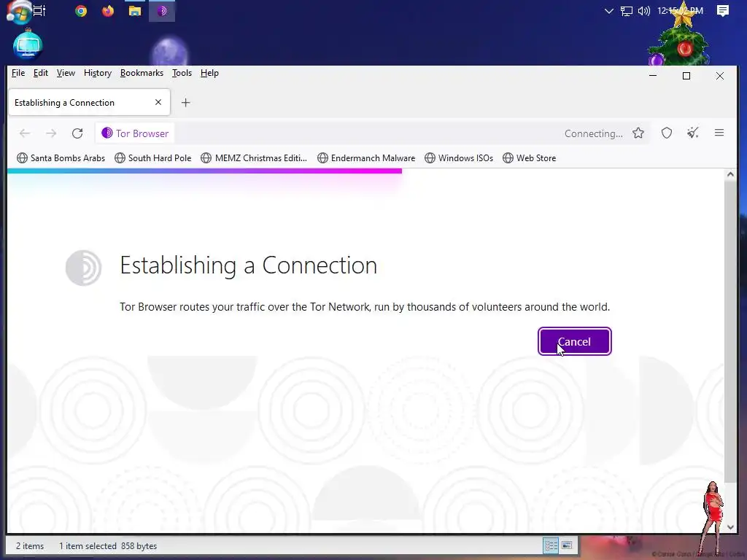Open Web Store bookmark
747x560 pixels.
click(530, 158)
